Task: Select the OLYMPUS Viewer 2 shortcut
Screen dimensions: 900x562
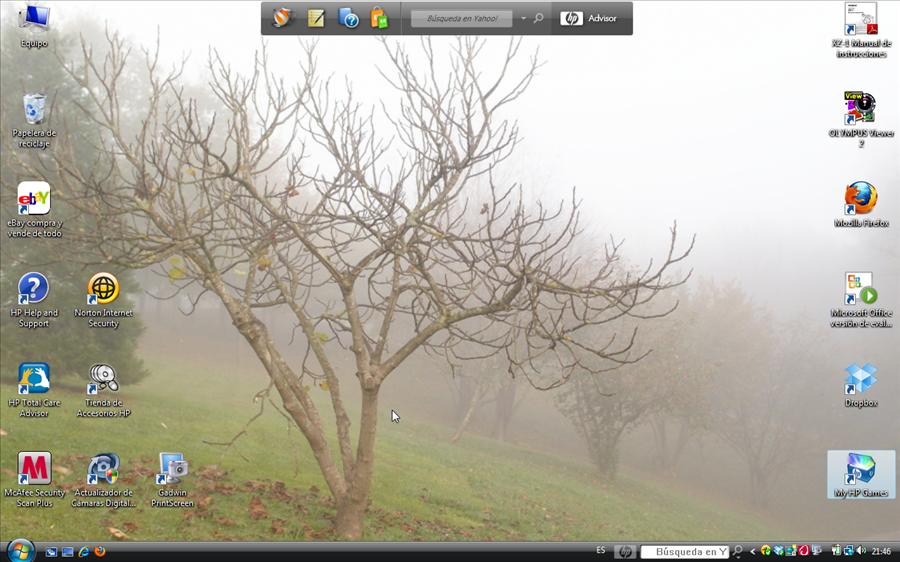Action: [861, 120]
